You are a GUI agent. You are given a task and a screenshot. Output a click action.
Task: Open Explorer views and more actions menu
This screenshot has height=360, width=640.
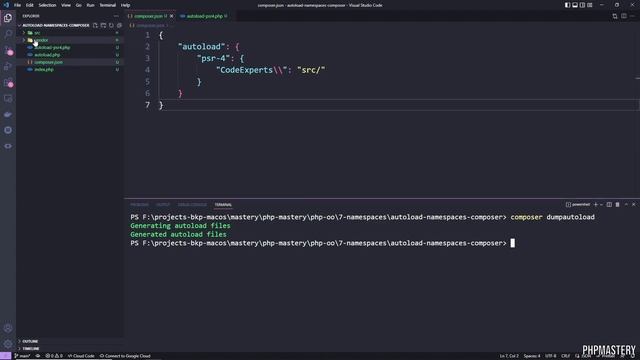116,16
